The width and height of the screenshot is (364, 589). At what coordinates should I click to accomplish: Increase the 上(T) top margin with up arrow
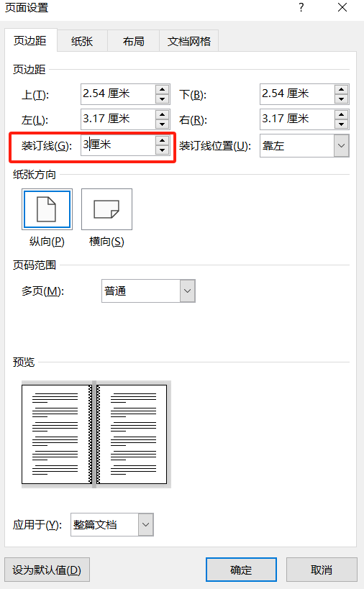tap(163, 89)
